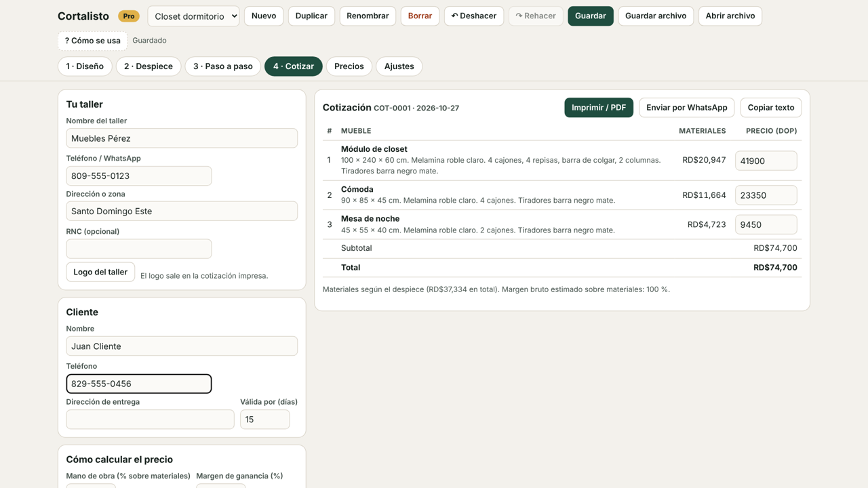This screenshot has height=488, width=868.
Task: Click the client Teléfono field
Action: (x=139, y=384)
